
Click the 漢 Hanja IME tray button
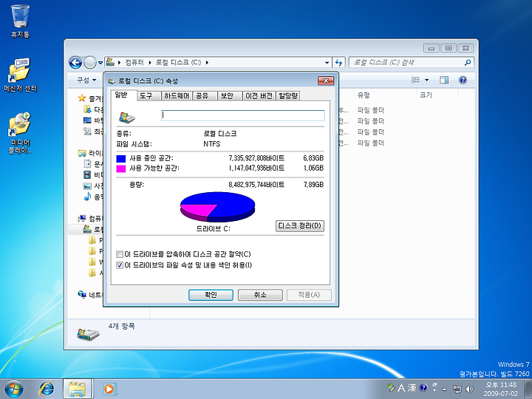(x=412, y=387)
